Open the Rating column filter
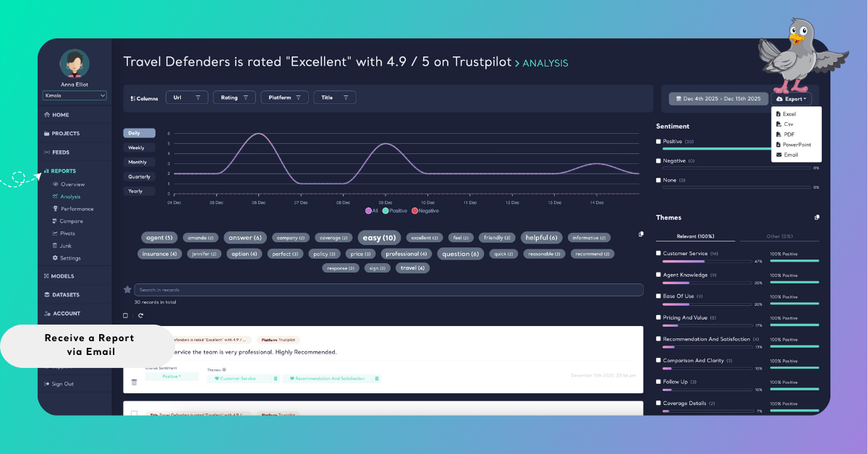This screenshot has width=868, height=454. (x=234, y=98)
